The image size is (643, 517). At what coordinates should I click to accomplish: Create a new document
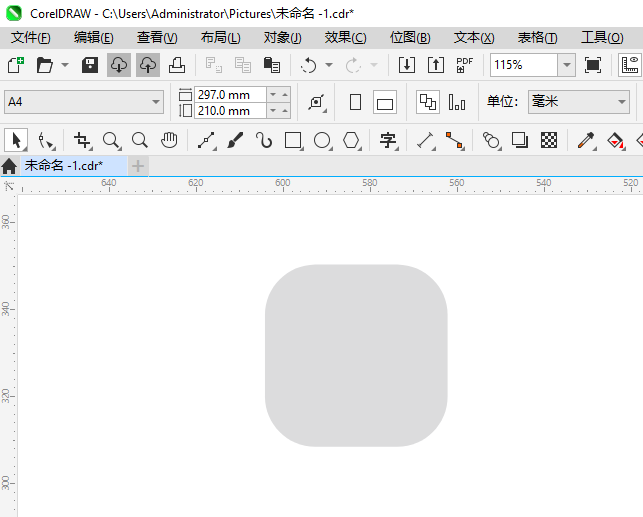coord(16,65)
